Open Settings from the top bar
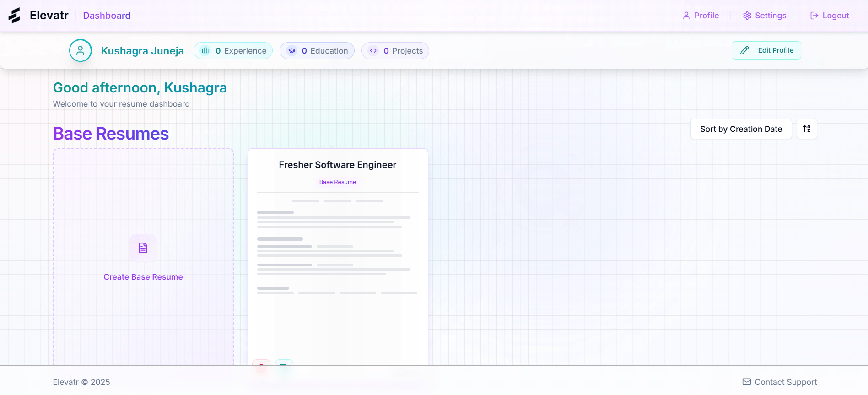 pos(764,16)
